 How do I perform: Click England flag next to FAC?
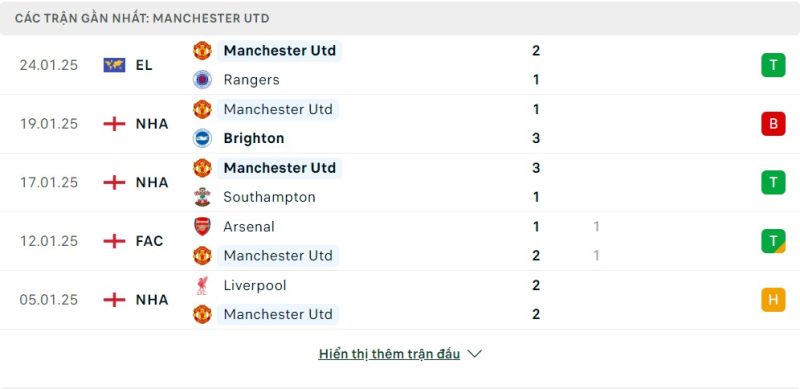point(114,241)
